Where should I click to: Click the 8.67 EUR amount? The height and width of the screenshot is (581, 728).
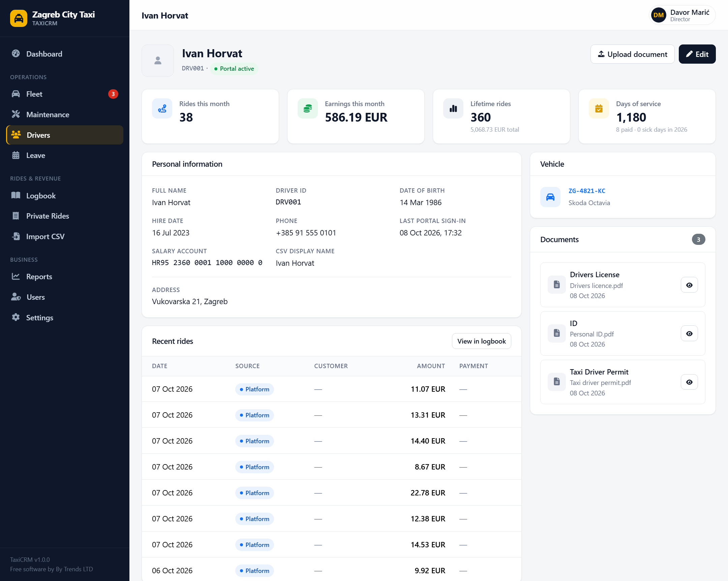click(x=430, y=466)
